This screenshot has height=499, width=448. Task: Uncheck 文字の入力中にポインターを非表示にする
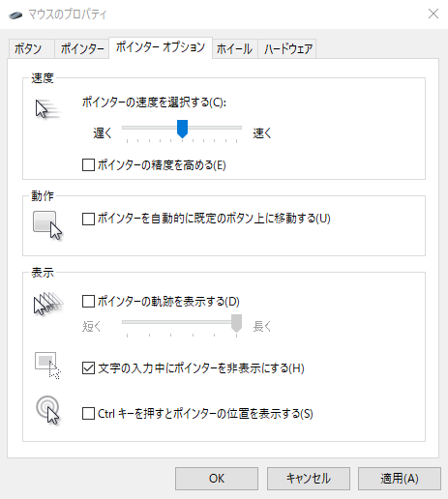pos(88,367)
